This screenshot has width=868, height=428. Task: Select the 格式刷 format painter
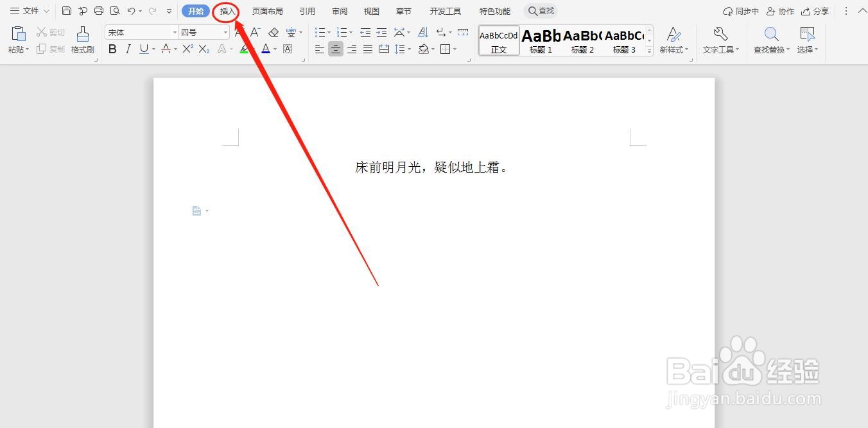82,40
